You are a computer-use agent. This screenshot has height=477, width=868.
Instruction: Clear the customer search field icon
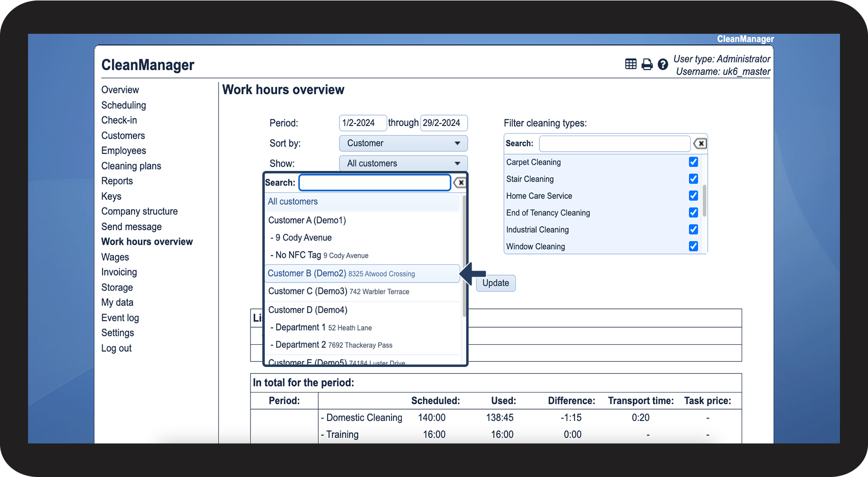(x=460, y=183)
